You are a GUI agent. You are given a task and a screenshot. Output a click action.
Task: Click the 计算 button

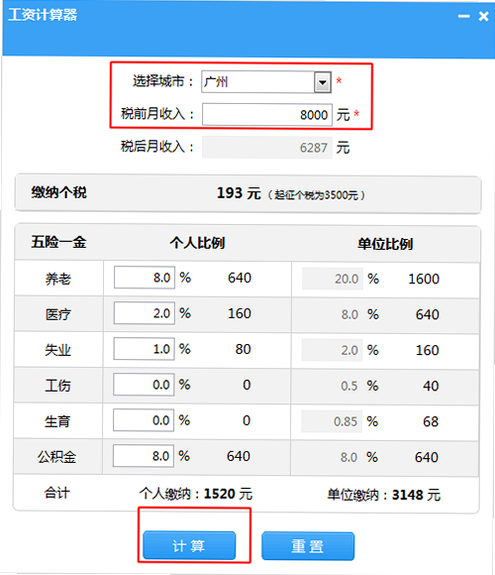pyautogui.click(x=189, y=546)
